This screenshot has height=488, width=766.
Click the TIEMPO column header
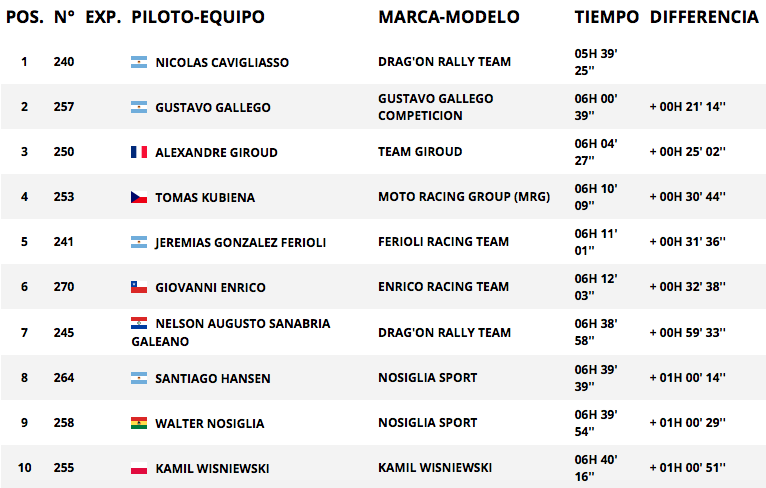pos(607,17)
